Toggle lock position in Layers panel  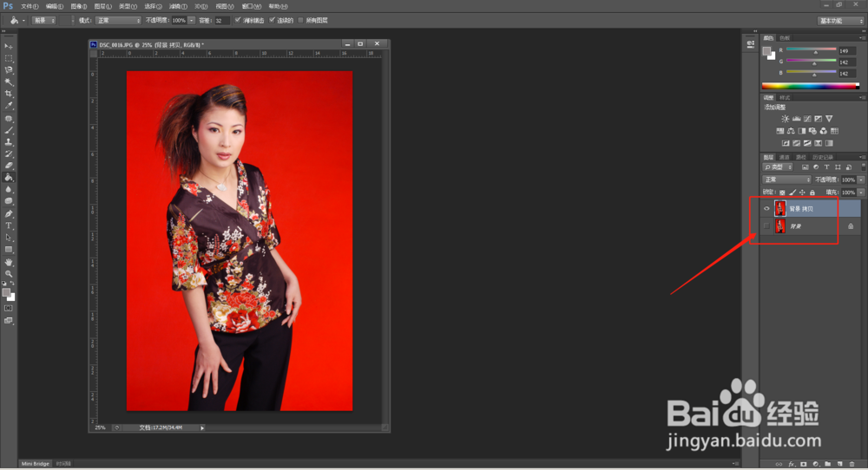(x=802, y=193)
